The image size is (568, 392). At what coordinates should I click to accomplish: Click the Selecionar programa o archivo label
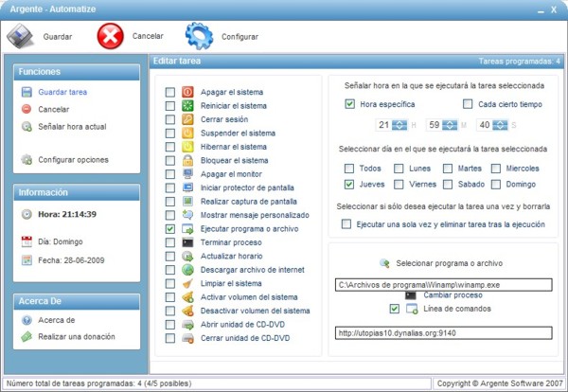449,263
